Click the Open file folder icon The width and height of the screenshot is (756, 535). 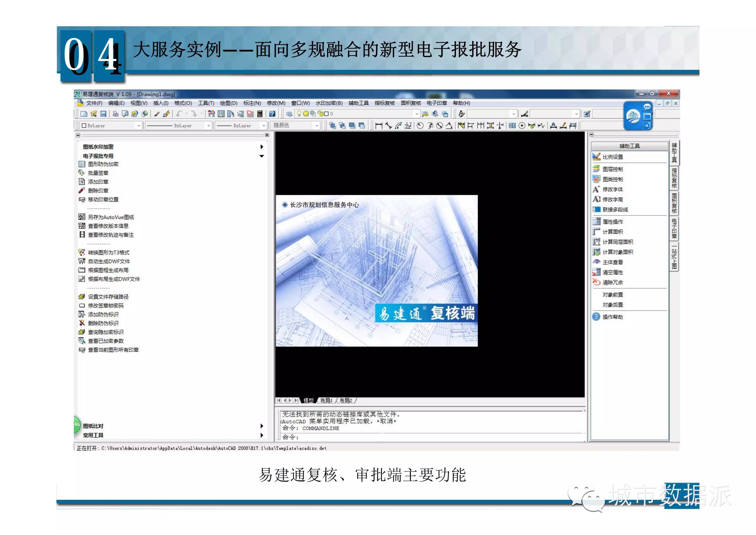94,114
